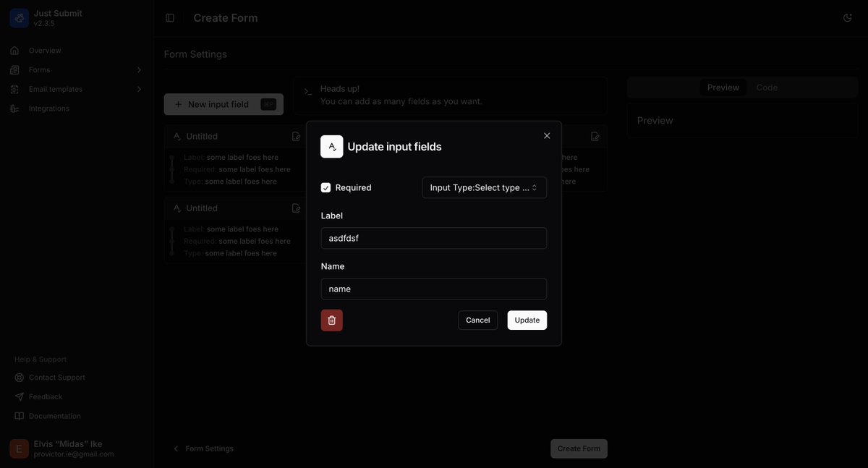The width and height of the screenshot is (868, 468).
Task: Open the Documentation link
Action: click(55, 416)
